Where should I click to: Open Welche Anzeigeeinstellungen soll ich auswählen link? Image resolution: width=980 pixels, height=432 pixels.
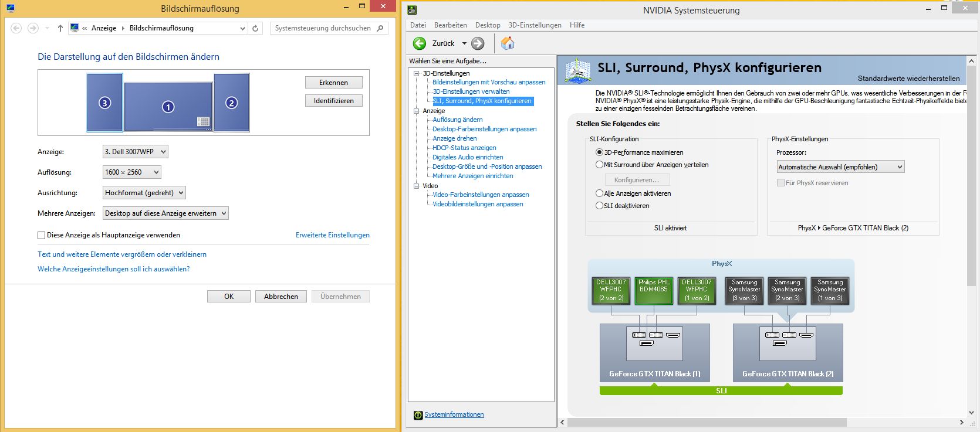[x=114, y=269]
